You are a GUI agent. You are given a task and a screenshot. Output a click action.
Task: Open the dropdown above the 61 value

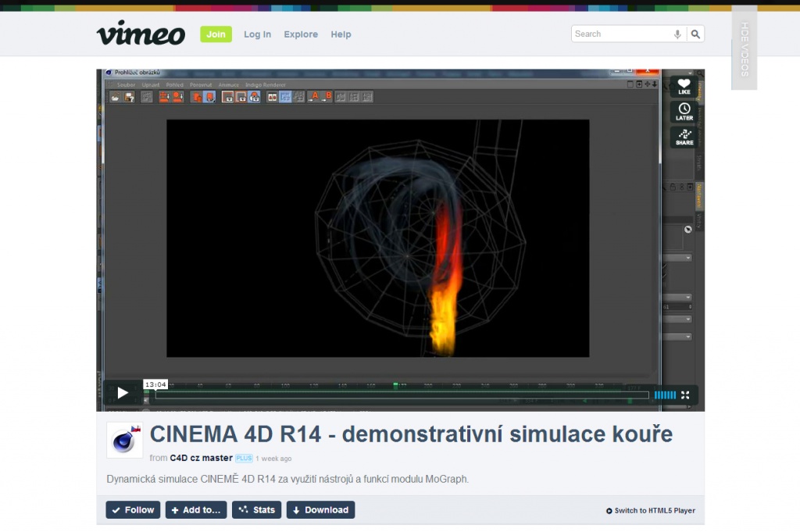point(677,297)
